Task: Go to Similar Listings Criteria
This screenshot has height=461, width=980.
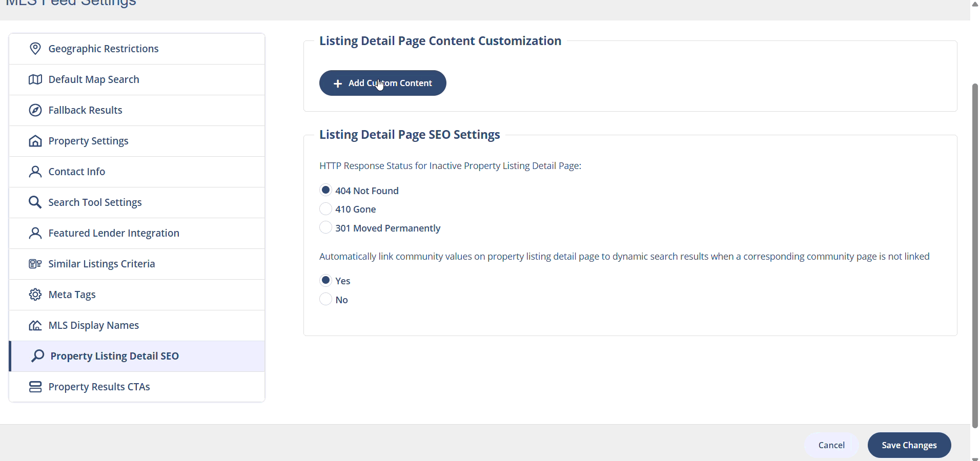Action: coord(137,264)
